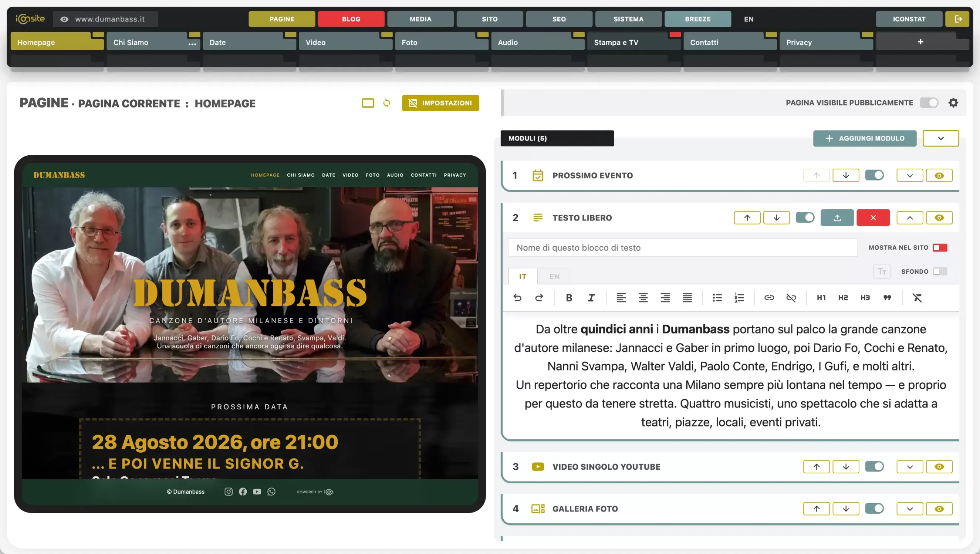Select the Stampa e TV page tab
The image size is (980, 554).
(634, 42)
